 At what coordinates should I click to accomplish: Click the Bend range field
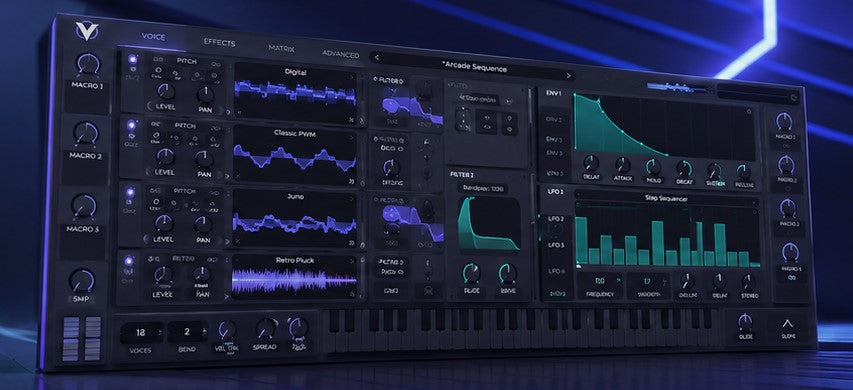point(187,332)
